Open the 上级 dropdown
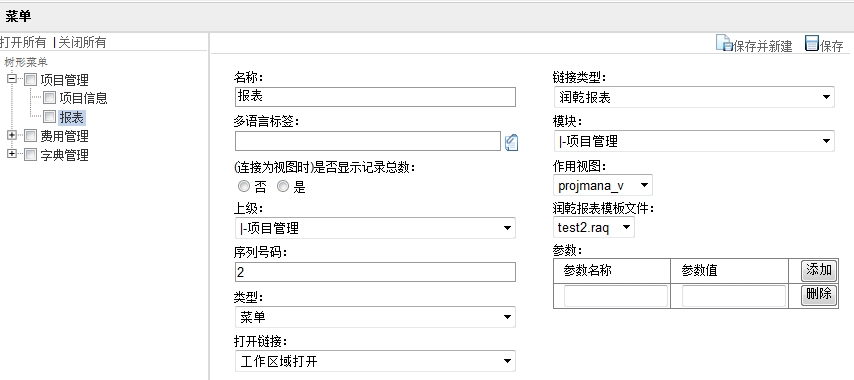The height and width of the screenshot is (380, 854). (375, 228)
